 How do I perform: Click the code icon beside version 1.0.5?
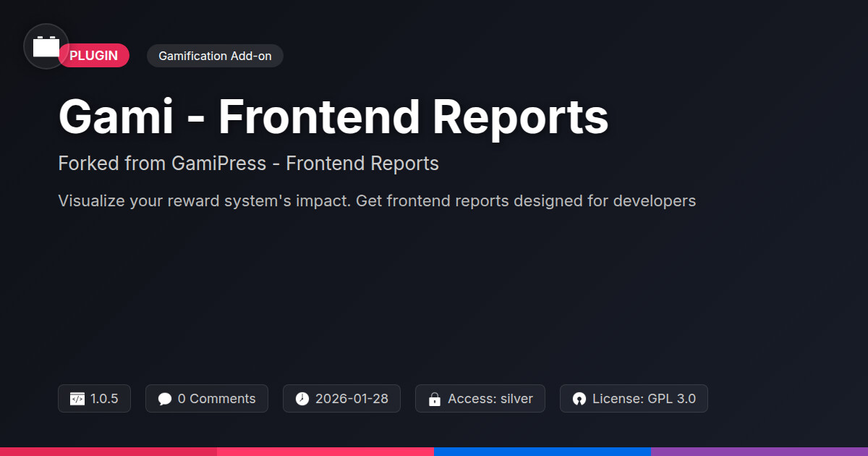pyautogui.click(x=77, y=399)
